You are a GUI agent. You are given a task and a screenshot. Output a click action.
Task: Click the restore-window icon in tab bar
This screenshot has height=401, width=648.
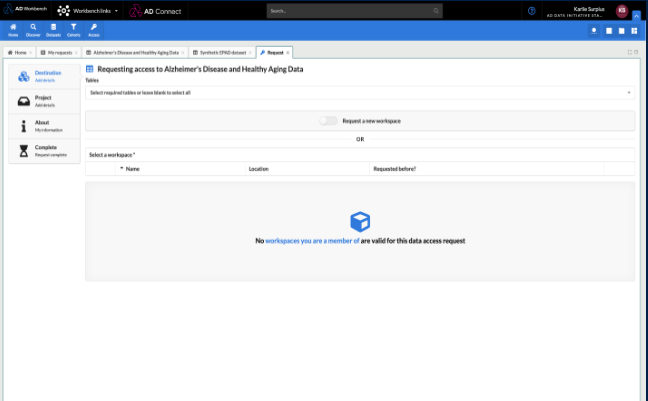point(636,52)
